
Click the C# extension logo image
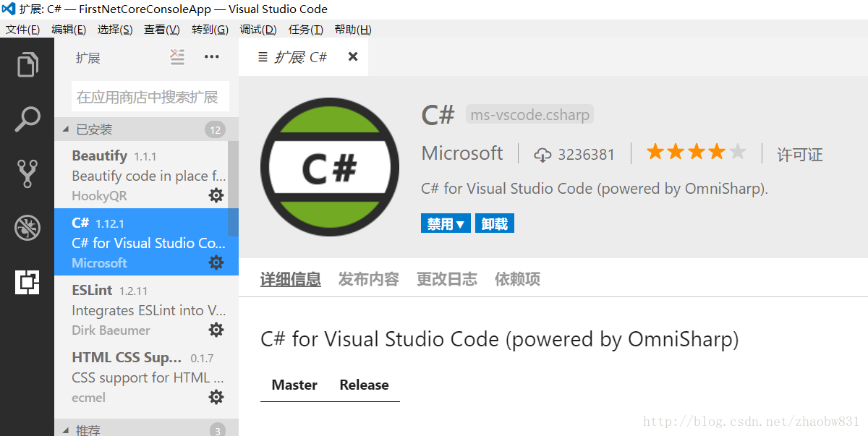(330, 168)
